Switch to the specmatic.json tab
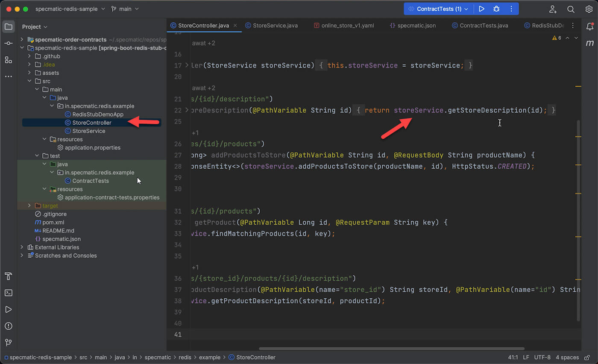 [x=416, y=26]
